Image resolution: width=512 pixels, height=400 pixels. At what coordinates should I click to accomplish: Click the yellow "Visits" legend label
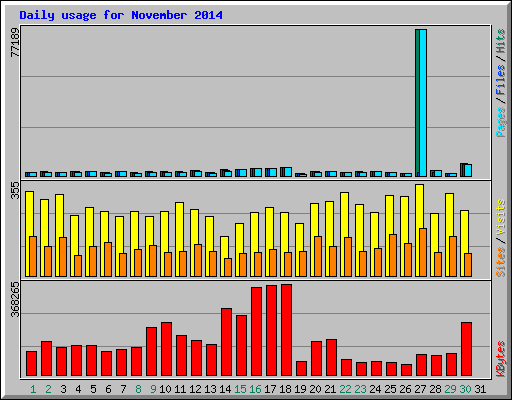[501, 217]
